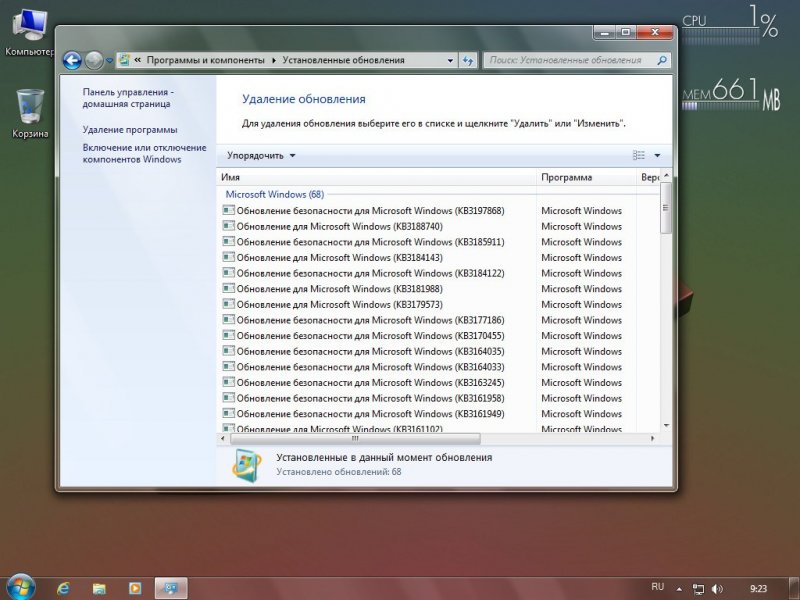Click the Control Panel icon in address bar
The width and height of the screenshot is (800, 600).
(123, 60)
